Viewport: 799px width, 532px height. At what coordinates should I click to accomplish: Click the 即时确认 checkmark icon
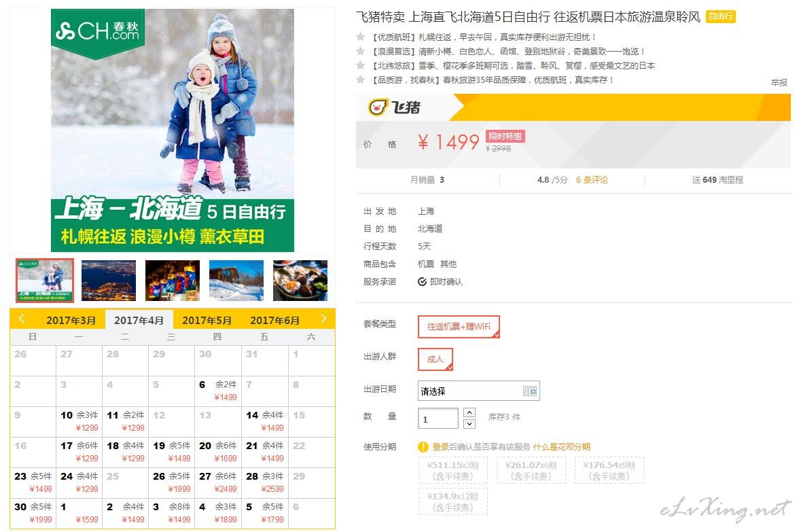[422, 282]
